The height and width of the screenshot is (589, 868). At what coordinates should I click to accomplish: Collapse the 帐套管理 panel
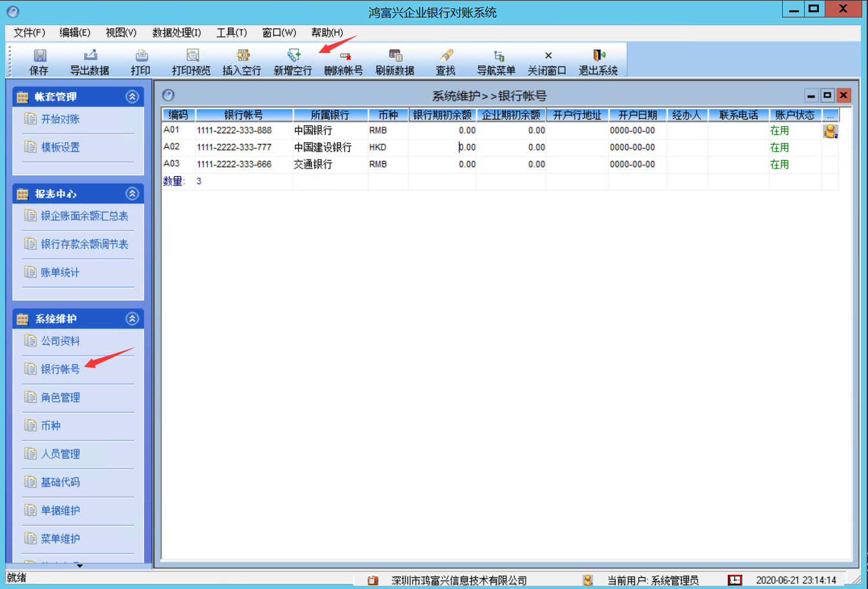pos(132,97)
